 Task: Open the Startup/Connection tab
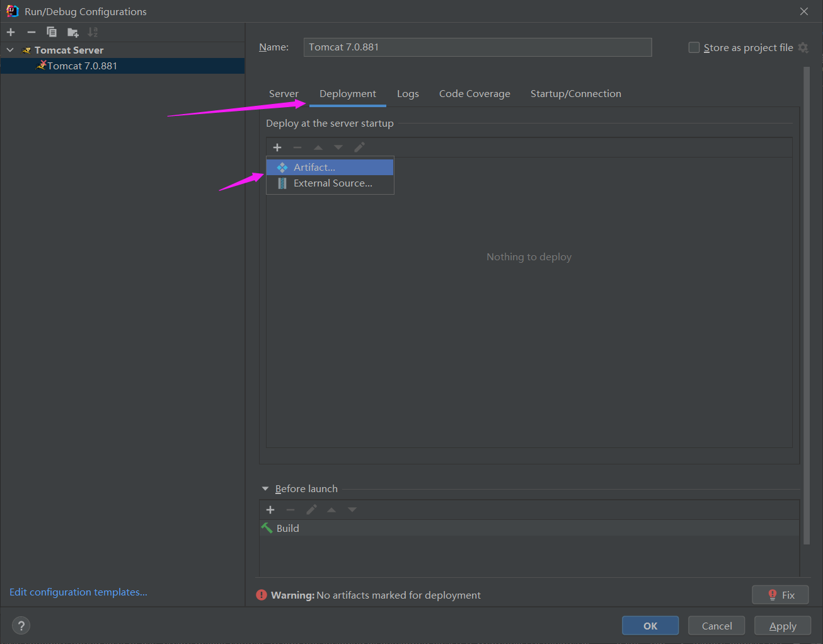[575, 94]
